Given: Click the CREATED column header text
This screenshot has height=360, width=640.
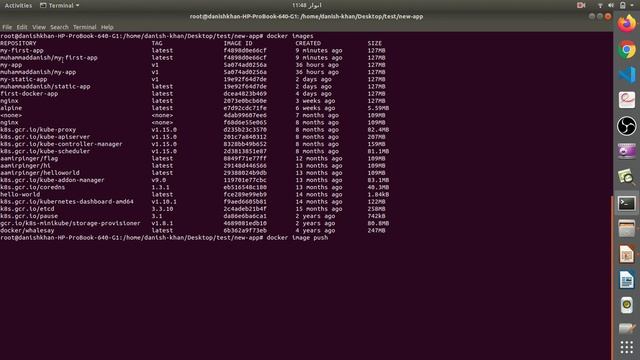Looking at the screenshot, I should pos(308,43).
